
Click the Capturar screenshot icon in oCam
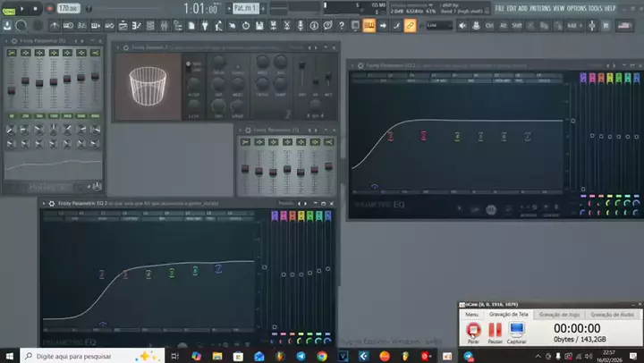coord(516,330)
